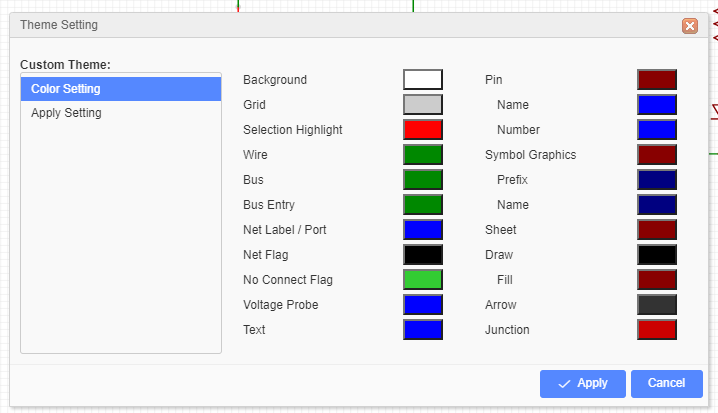Close the Theme Setting dialog with X

(690, 26)
